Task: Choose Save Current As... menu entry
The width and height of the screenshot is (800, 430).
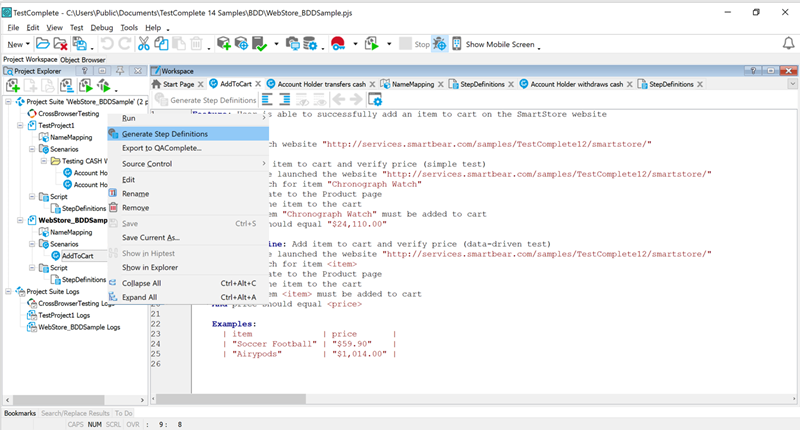Action: (188, 237)
